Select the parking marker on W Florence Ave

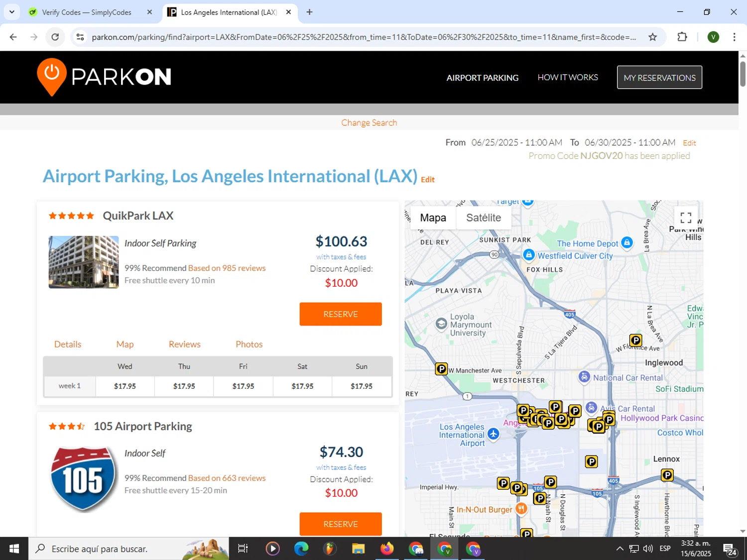[635, 340]
